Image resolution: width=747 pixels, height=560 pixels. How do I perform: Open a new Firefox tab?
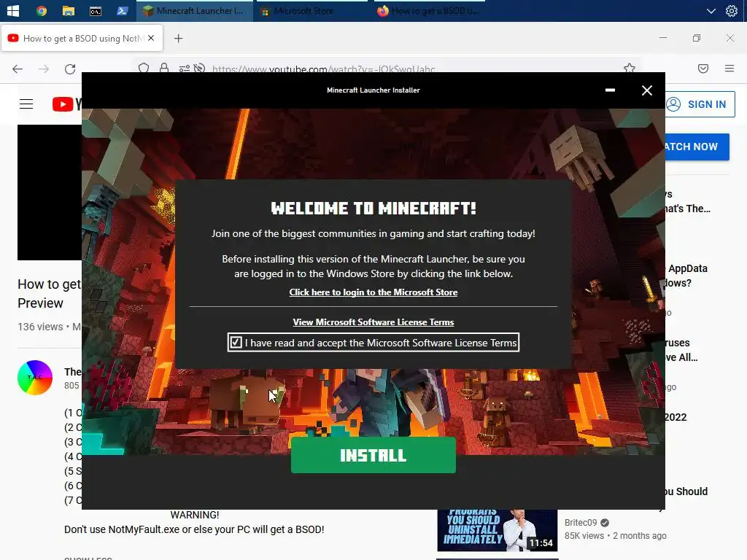coord(178,38)
